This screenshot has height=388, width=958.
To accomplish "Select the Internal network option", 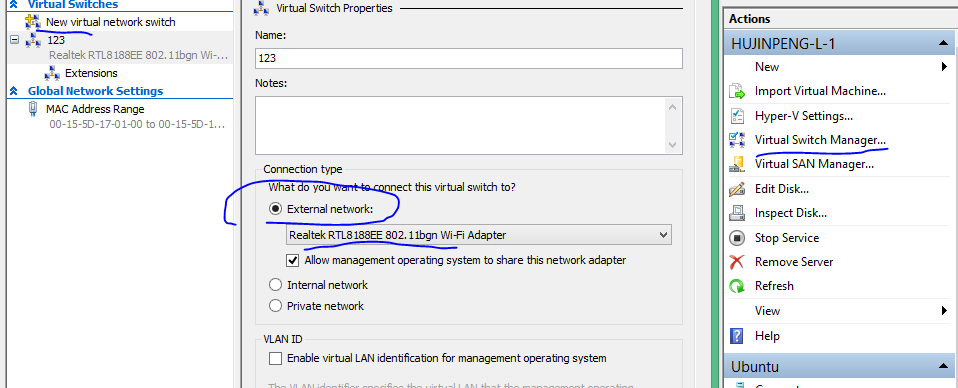I will [276, 285].
